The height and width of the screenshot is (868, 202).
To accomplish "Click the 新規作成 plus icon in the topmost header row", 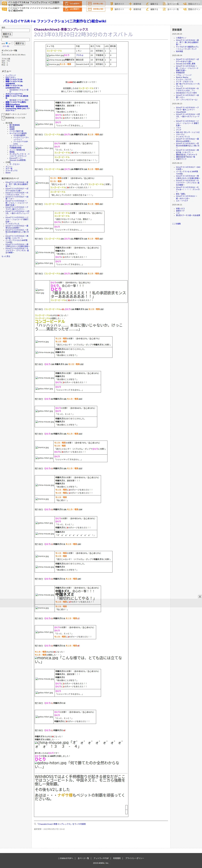I will (x=130, y=4).
